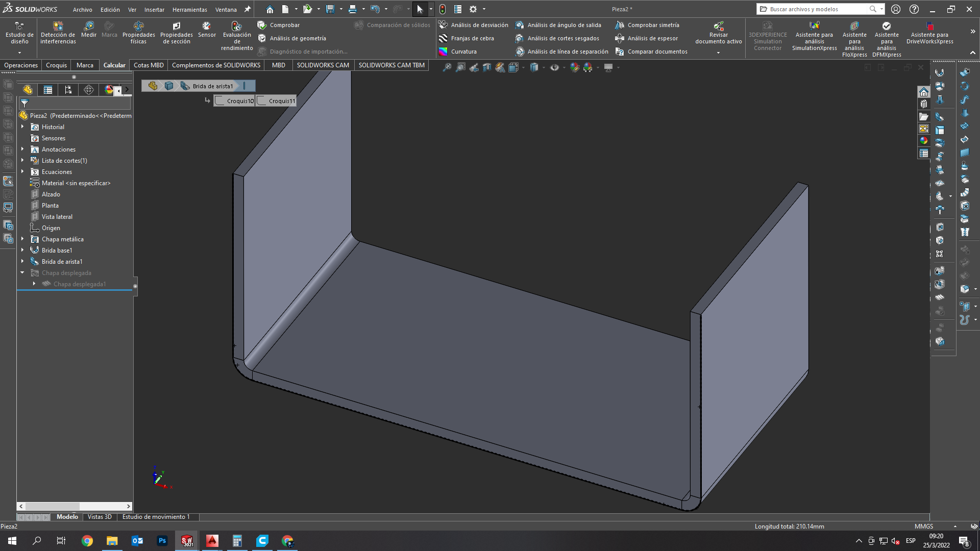Click the Medir measure tool
This screenshot has height=551, width=980.
(88, 29)
